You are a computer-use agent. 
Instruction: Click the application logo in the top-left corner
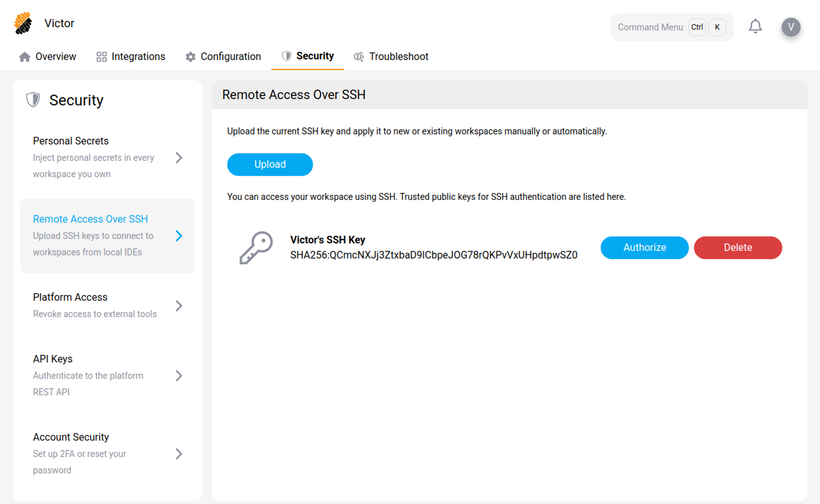(x=23, y=23)
